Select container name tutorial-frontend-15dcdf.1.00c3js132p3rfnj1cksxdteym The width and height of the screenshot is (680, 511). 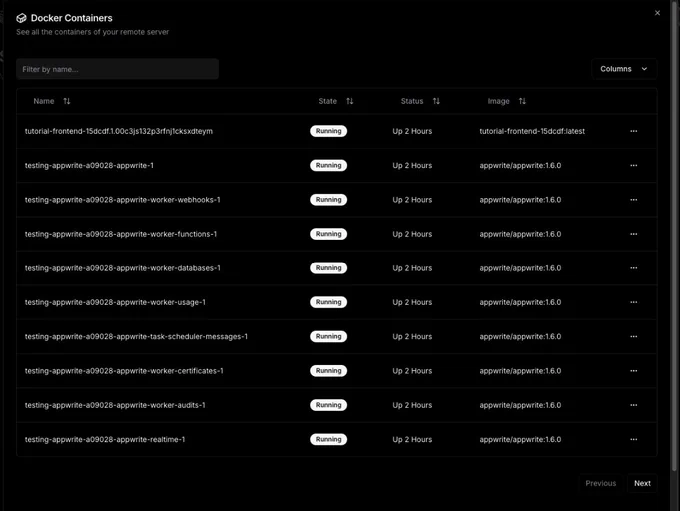tap(119, 131)
